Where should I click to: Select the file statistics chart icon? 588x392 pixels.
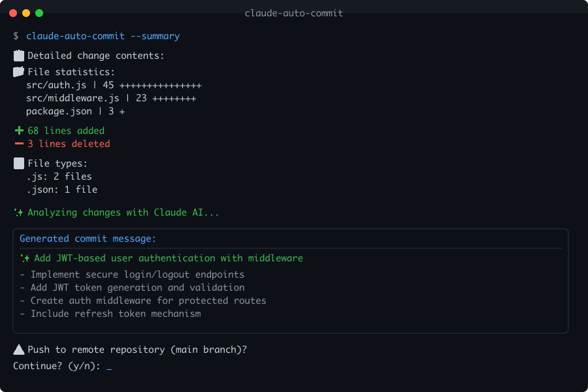(18, 71)
